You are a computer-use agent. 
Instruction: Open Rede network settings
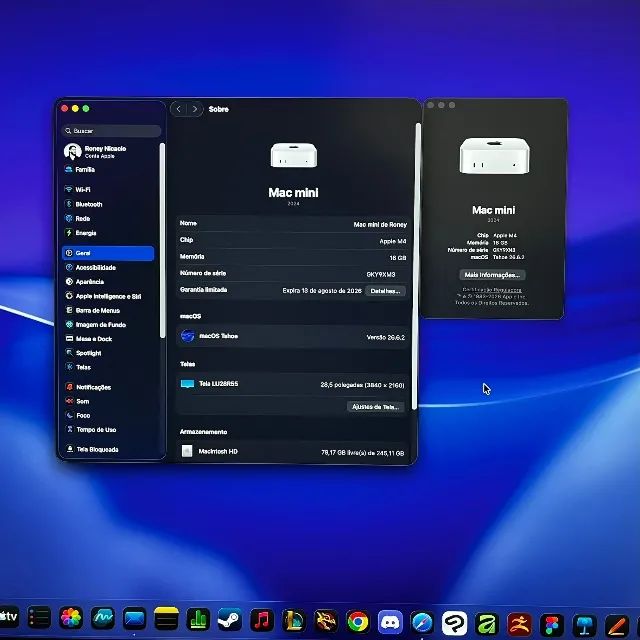(x=108, y=218)
